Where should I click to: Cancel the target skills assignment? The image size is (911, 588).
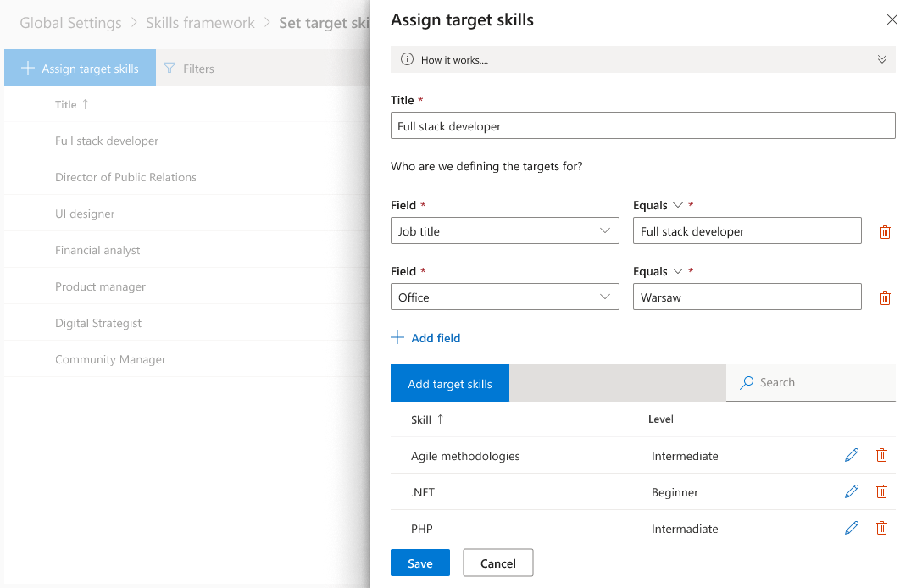[497, 563]
